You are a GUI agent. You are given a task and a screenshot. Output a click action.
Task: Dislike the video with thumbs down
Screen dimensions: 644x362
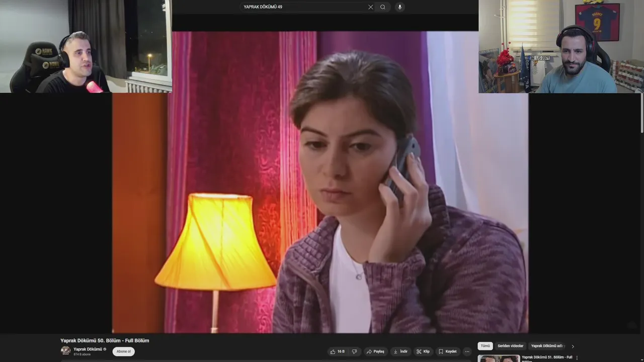click(x=354, y=351)
